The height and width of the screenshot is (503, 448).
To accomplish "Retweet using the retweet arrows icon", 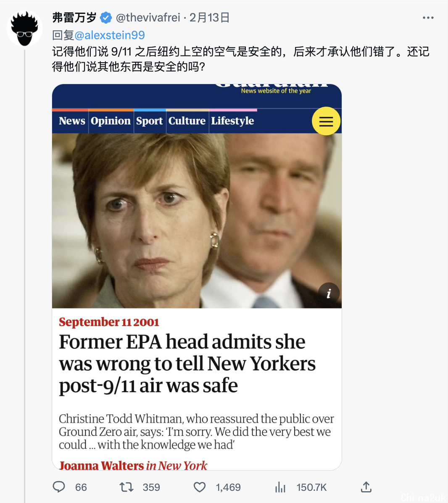I will coord(126,487).
